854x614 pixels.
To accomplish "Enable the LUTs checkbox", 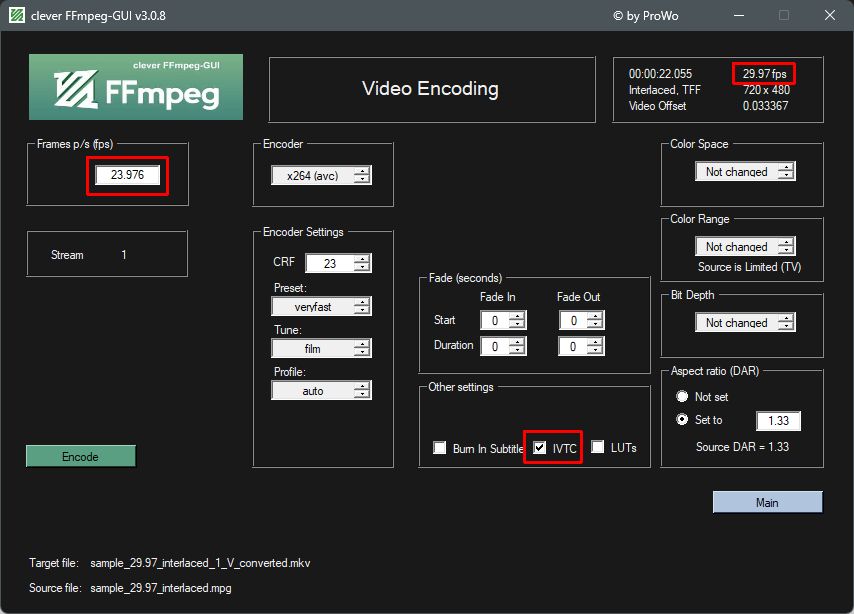I will 597,447.
